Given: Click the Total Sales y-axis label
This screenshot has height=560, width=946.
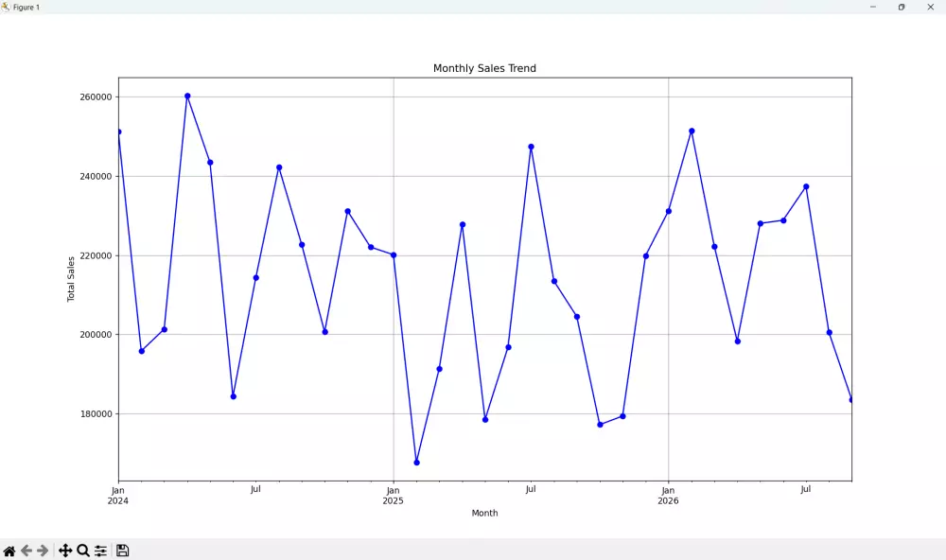Looking at the screenshot, I should coord(71,278).
